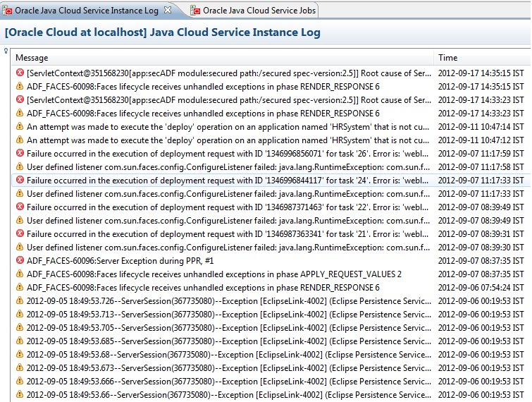Click error icon of deployment failure task '21'

tap(20, 233)
